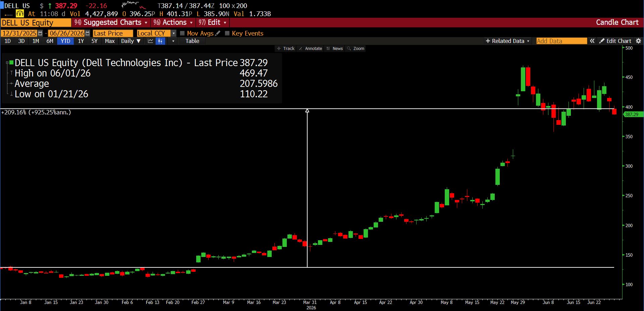This screenshot has height=311, width=644.
Task: Click the DELL US Equity security field
Action: [36, 22]
